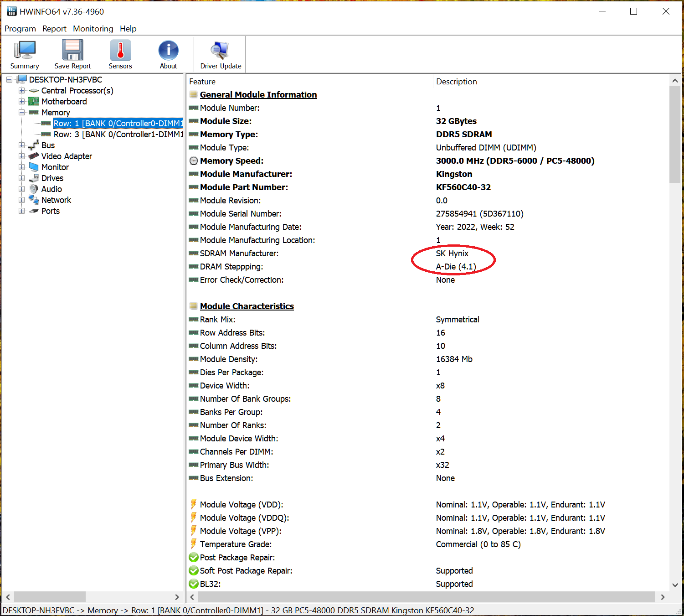
Task: Expand the Monitor node
Action: [x=21, y=167]
